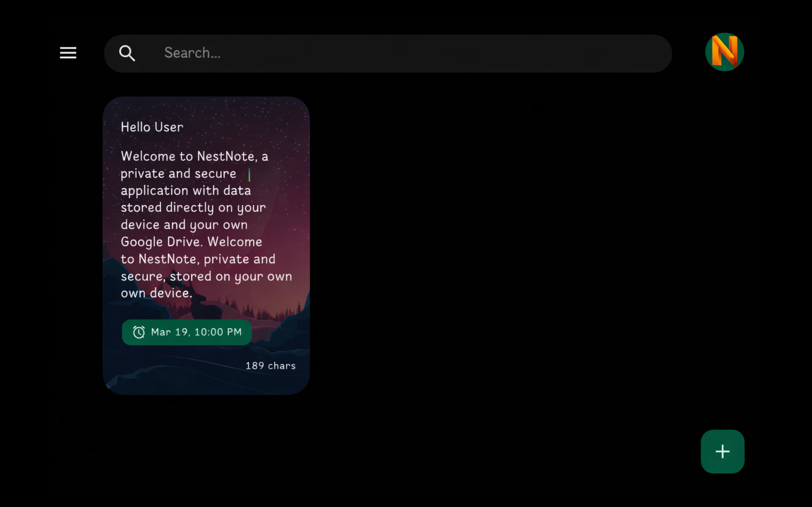Click the 'Welcome to NestNote, a' first line
This screenshot has height=507, width=812.
(194, 156)
